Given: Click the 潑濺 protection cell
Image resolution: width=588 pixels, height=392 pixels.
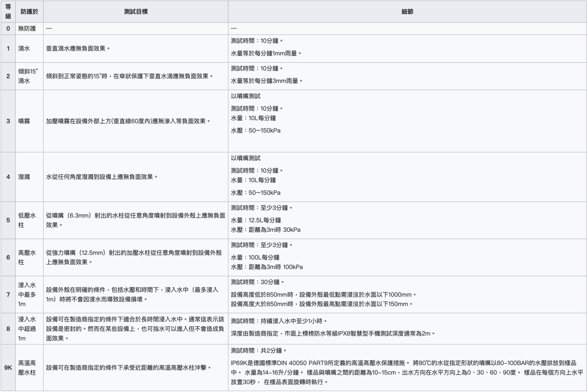Looking at the screenshot, I should tap(24, 176).
